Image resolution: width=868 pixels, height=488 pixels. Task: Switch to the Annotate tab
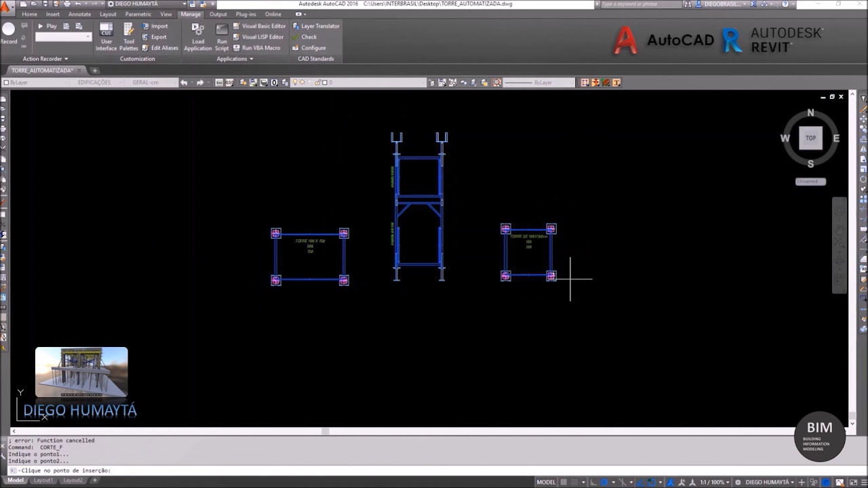[79, 14]
